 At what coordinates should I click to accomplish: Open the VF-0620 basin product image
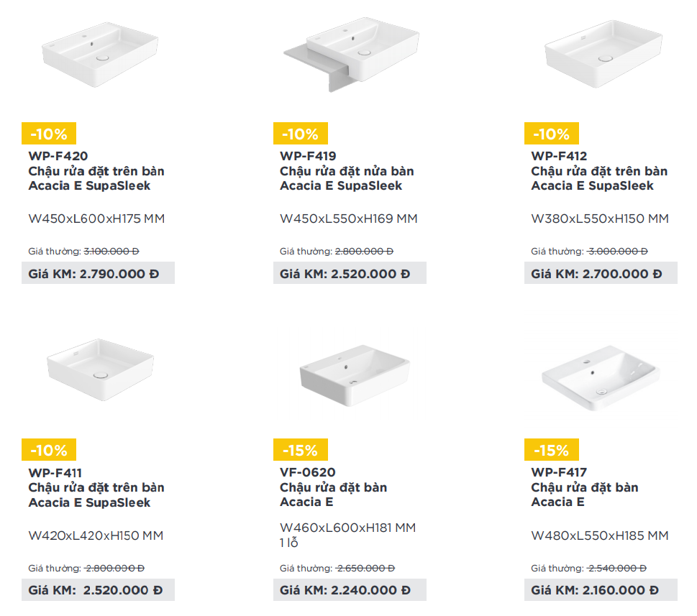[355, 375]
